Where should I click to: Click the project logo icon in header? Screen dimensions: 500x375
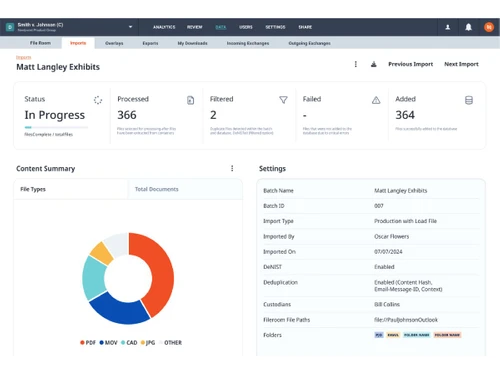point(10,27)
